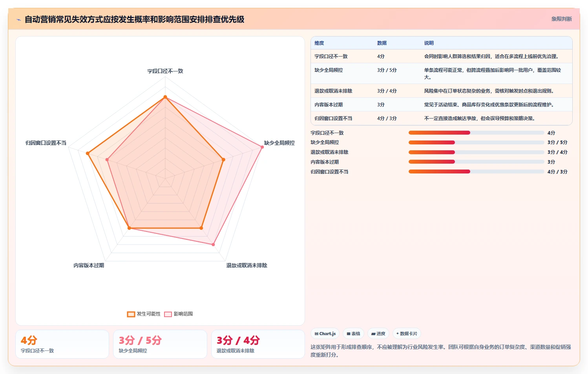Click the 归因窗口设置不当 progress bar
588x374 pixels.
(476, 171)
